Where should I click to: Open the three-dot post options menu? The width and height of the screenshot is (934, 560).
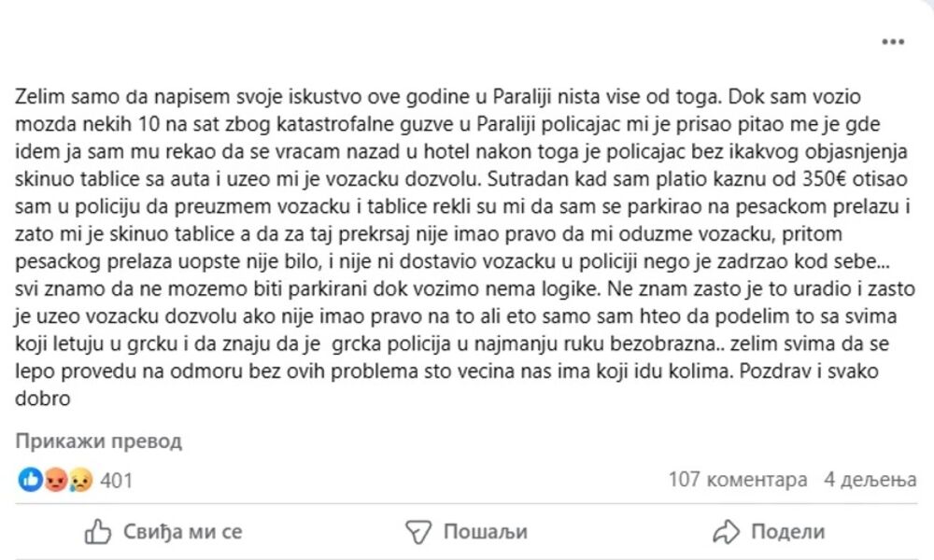click(893, 43)
